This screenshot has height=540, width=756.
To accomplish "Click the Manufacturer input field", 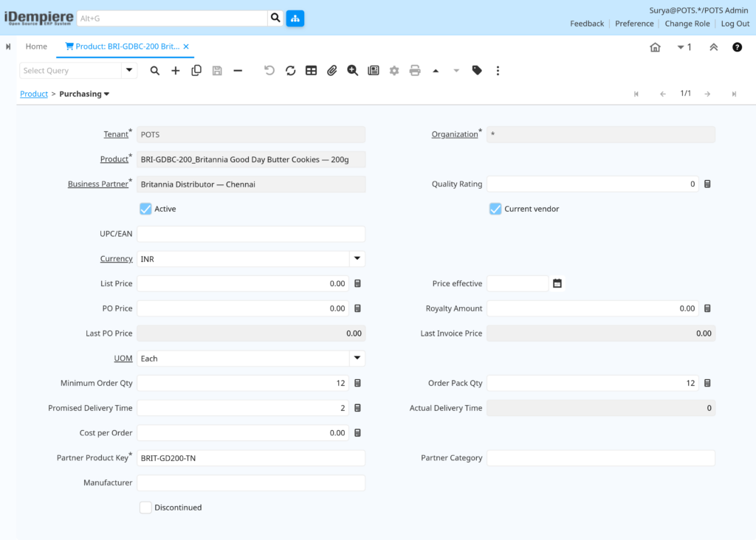I will 251,482.
